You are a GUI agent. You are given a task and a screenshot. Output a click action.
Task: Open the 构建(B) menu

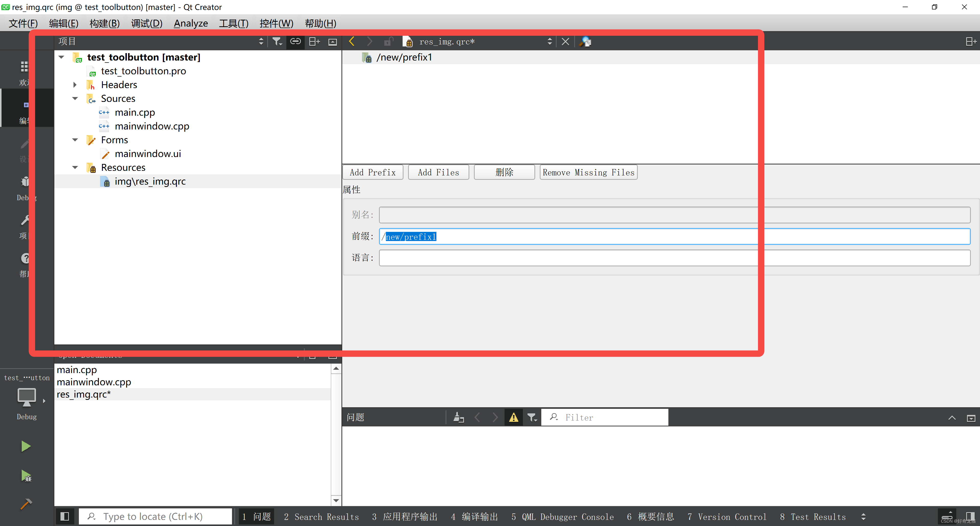[105, 23]
